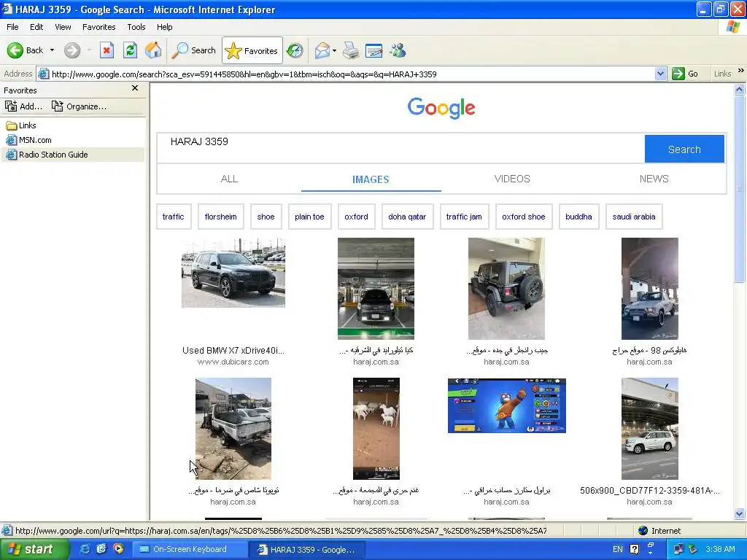
Task: Open the History clock icon
Action: [295, 50]
